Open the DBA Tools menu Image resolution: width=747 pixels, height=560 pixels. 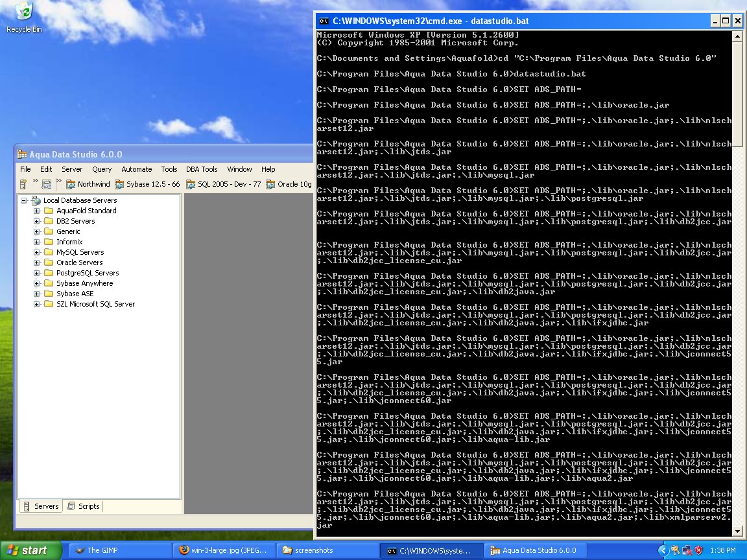pos(202,169)
